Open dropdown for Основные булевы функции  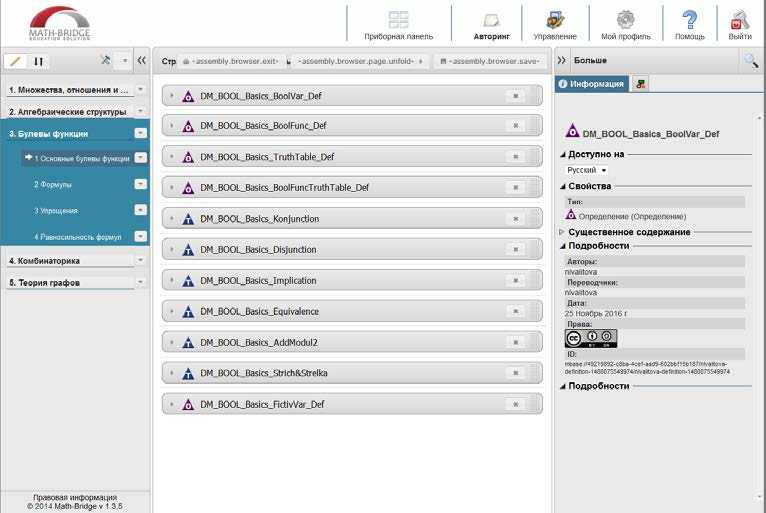pyautogui.click(x=141, y=158)
